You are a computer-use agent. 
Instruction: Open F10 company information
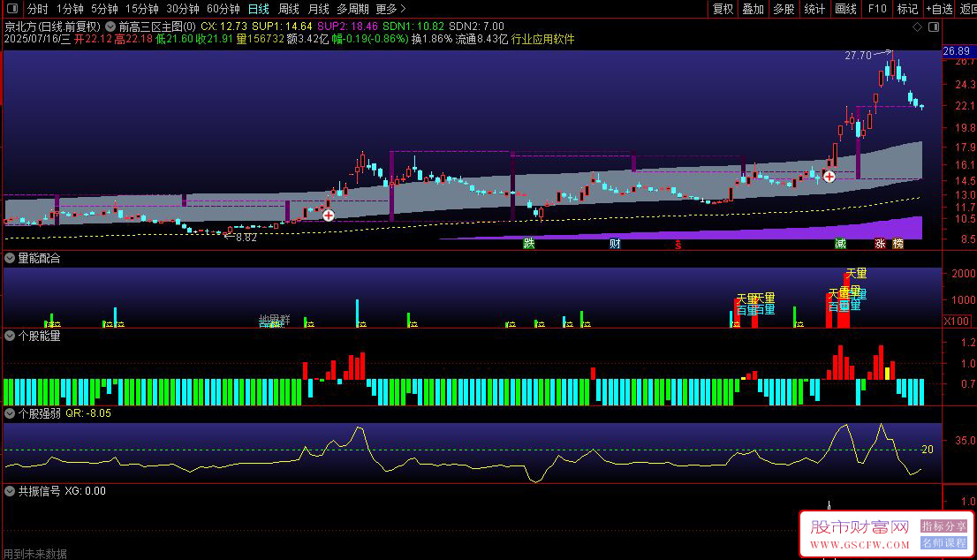pos(876,9)
